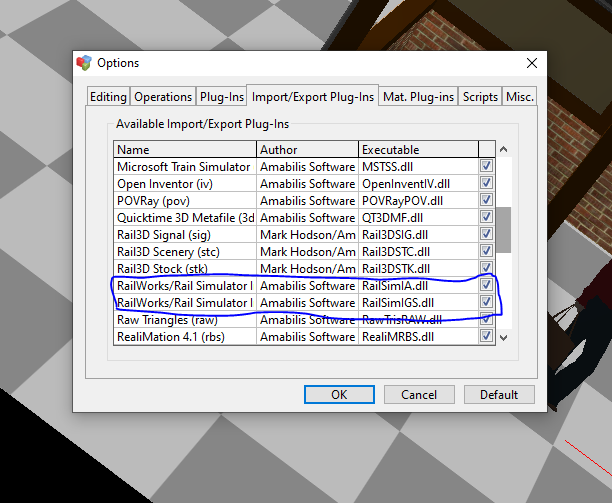Click the plug-in list scroll up arrow

click(503, 149)
